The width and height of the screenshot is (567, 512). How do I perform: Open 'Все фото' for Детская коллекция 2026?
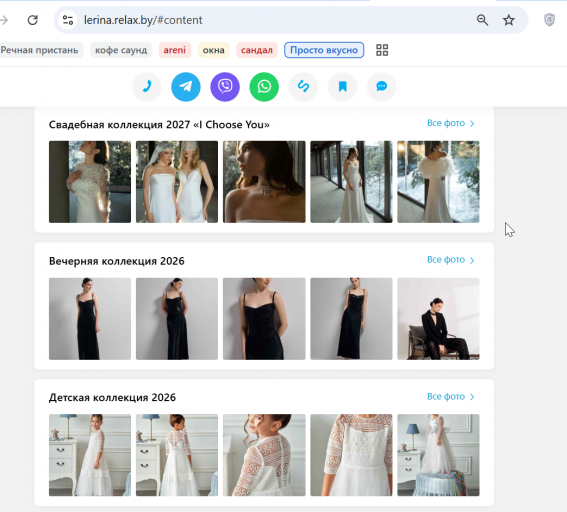pyautogui.click(x=451, y=397)
